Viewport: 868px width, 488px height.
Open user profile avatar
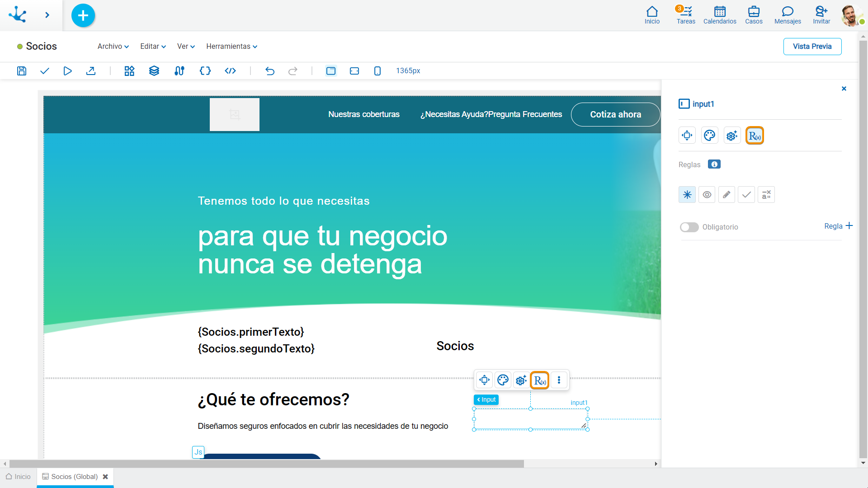point(852,15)
